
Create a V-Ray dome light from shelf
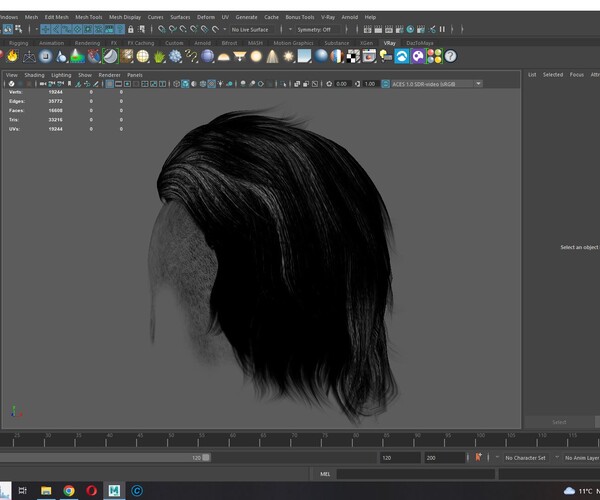(224, 56)
